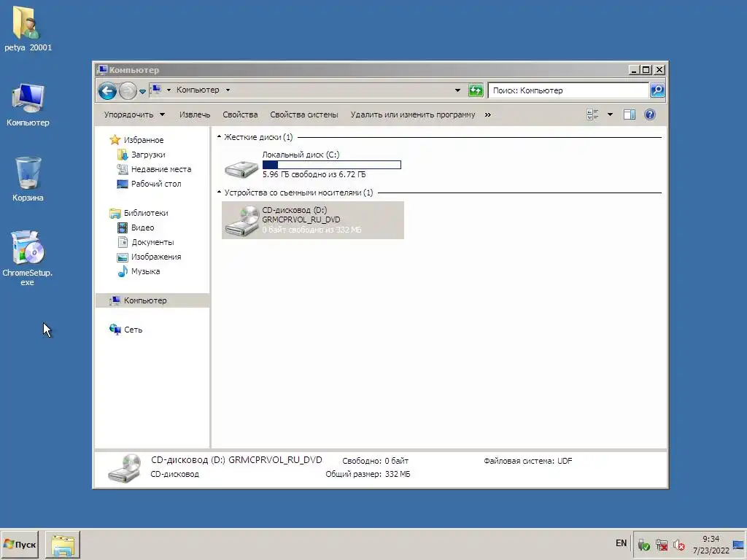Open the Упорядочить menu
Viewport: 747px width, 560px height.
[134, 114]
